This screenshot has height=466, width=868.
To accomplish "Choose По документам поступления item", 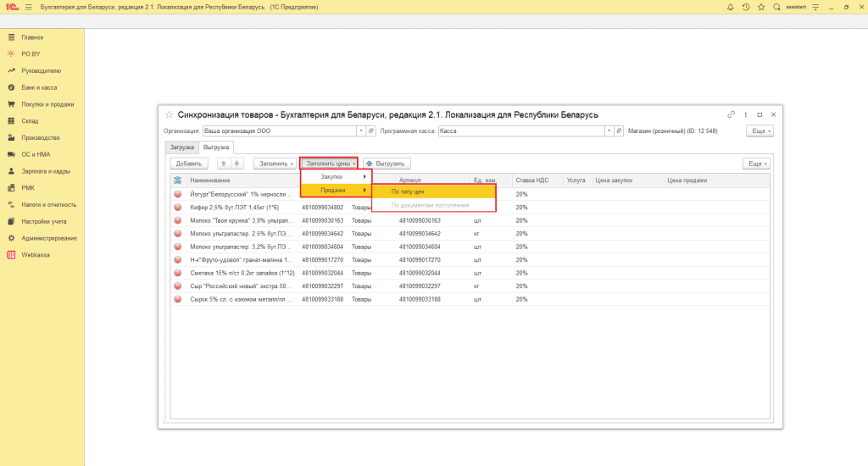I will [x=434, y=205].
